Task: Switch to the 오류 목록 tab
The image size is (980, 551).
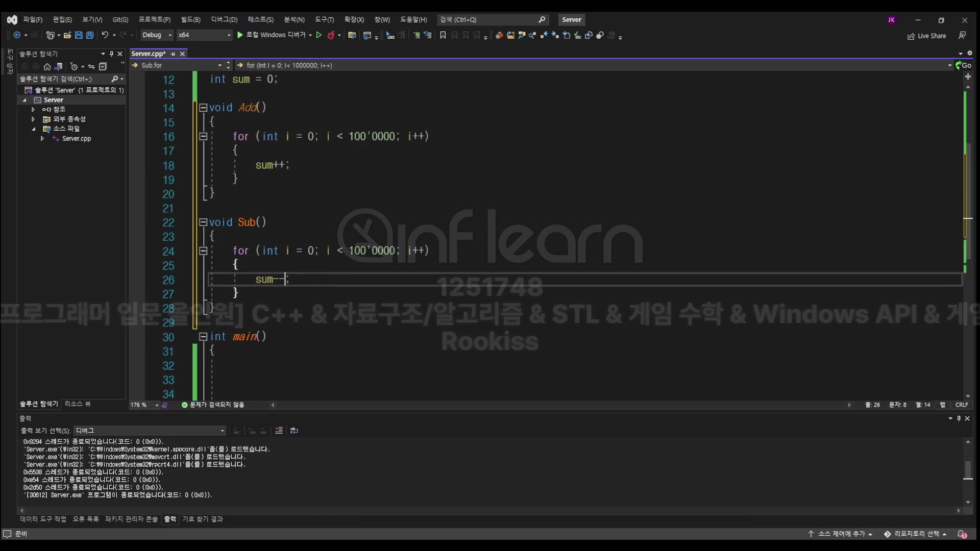Action: pyautogui.click(x=85, y=519)
